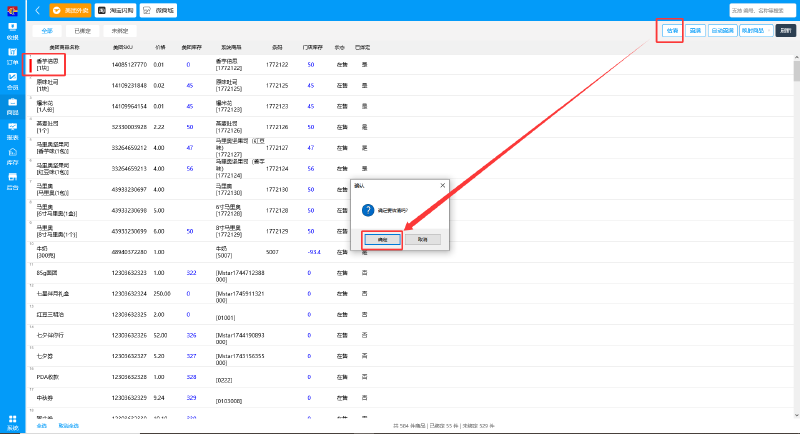800x434 pixels.
Task: Switch to the third platform tab with the shop icon
Action: [159, 10]
